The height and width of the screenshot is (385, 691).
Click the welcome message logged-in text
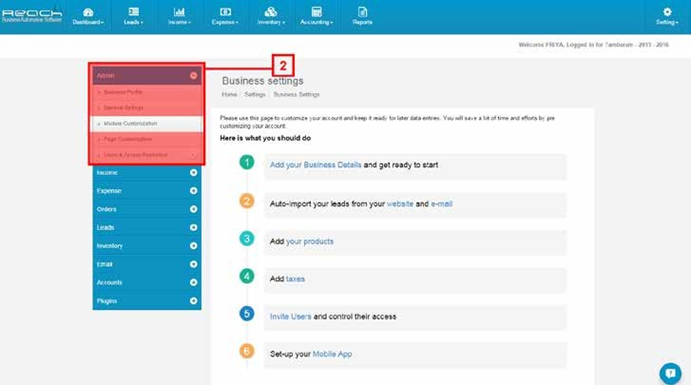[x=594, y=45]
